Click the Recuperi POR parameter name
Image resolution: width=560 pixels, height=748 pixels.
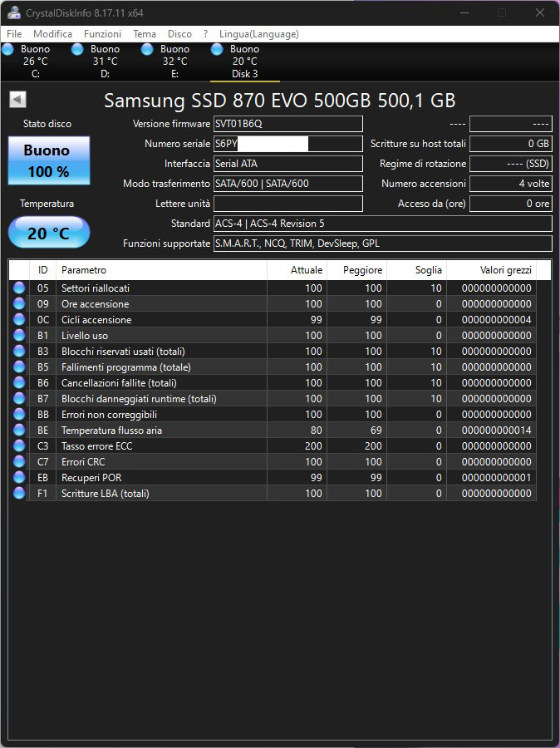[91, 477]
